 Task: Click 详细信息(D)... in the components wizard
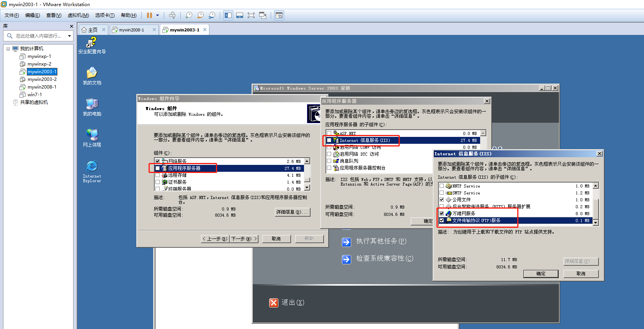[293, 212]
